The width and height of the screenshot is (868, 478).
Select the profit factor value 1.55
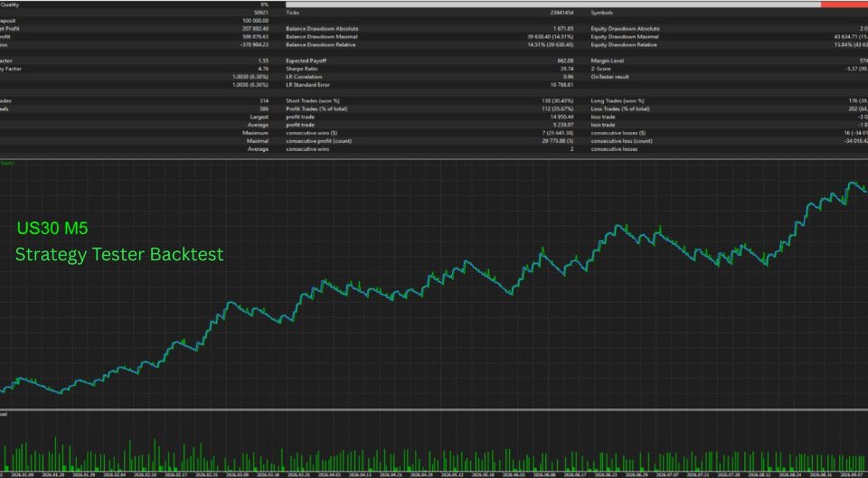pyautogui.click(x=263, y=61)
